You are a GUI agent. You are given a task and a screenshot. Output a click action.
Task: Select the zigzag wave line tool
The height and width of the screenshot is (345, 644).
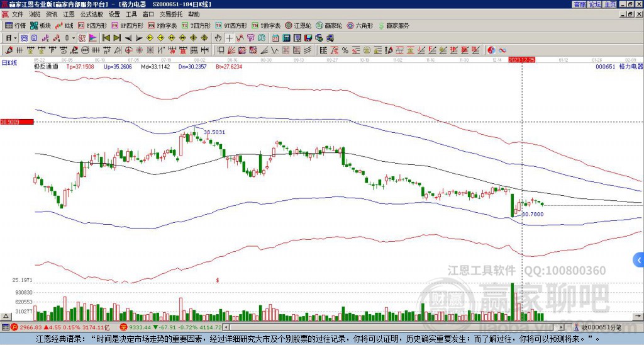pos(275,50)
